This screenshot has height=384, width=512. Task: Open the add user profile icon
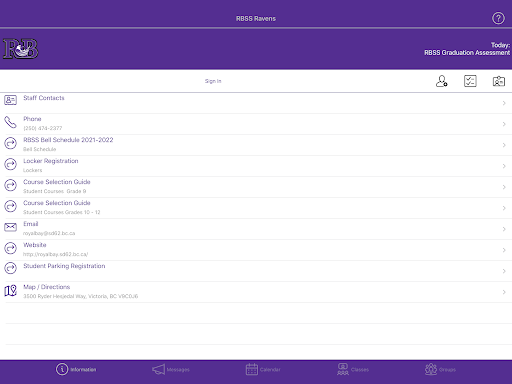point(442,81)
